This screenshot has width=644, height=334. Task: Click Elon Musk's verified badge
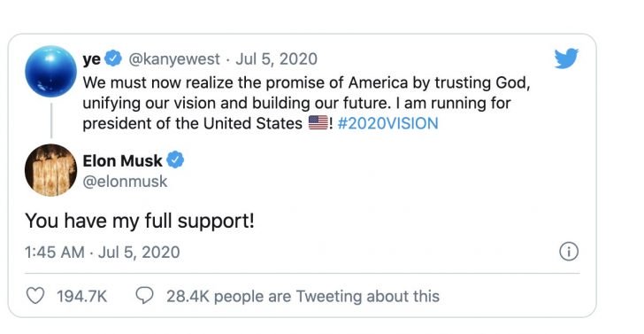point(175,160)
